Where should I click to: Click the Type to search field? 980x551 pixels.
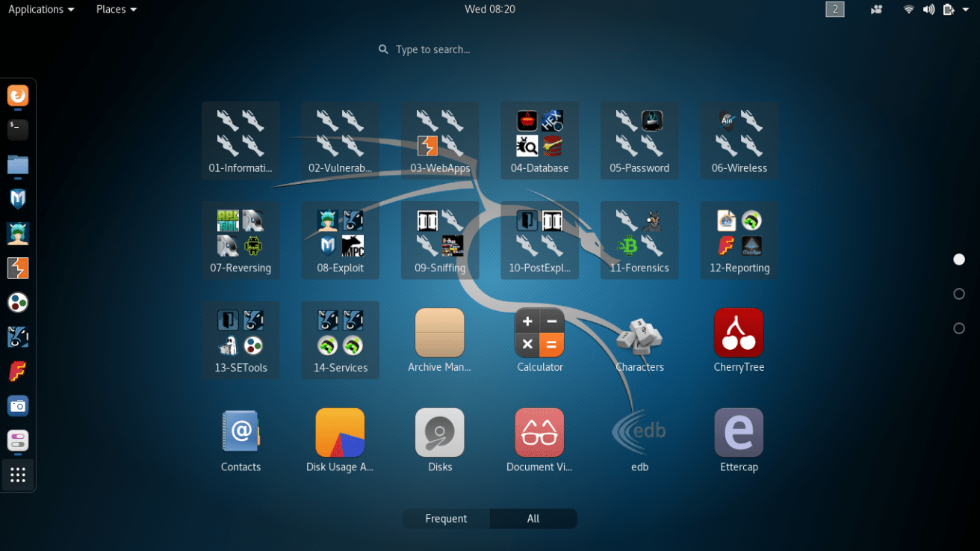pos(424,49)
